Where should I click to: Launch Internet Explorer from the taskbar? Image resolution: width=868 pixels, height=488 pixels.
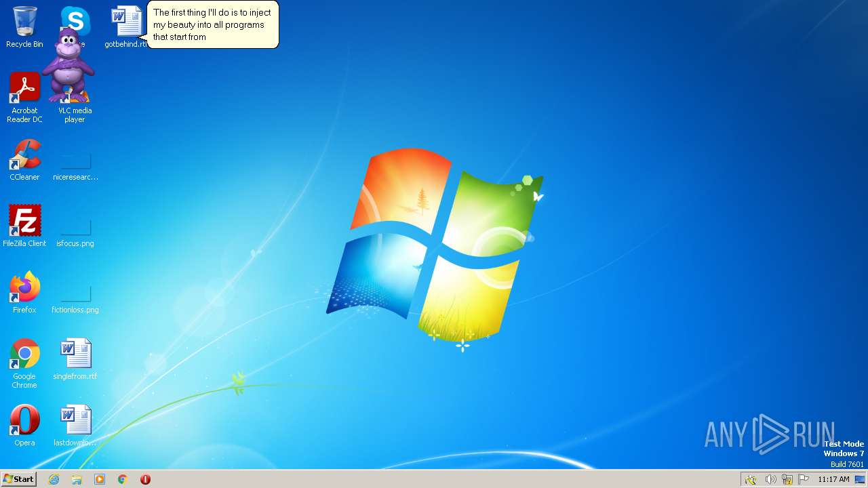[x=54, y=479]
